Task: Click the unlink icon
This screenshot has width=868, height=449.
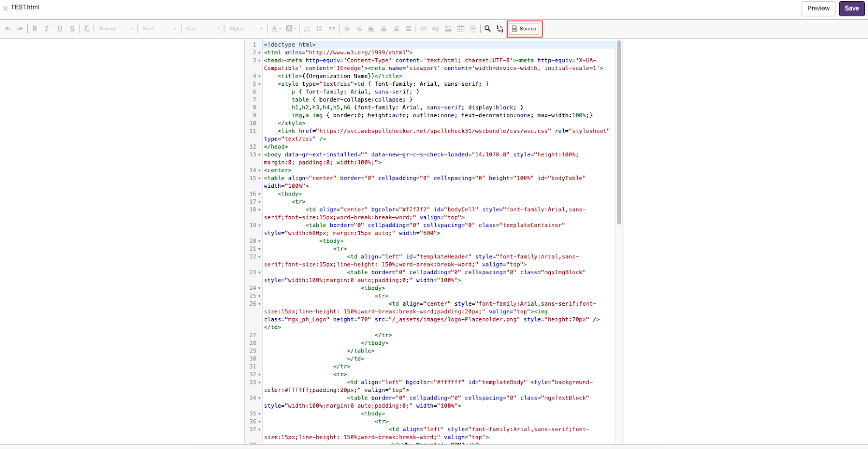Action: coord(436,29)
